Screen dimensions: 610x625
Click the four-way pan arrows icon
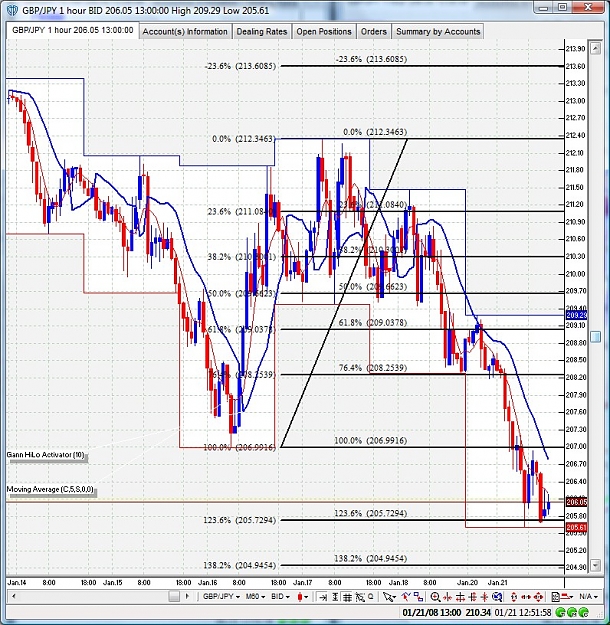point(538,597)
